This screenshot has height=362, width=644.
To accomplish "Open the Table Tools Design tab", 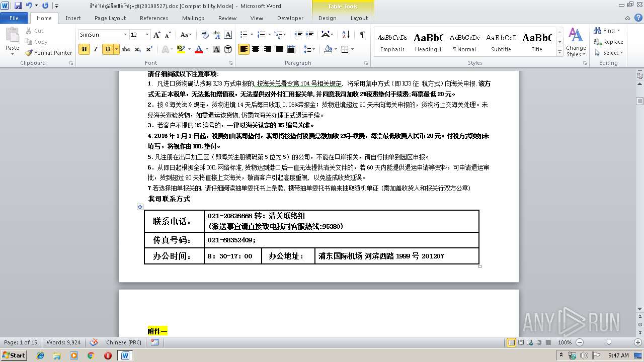I will click(328, 18).
